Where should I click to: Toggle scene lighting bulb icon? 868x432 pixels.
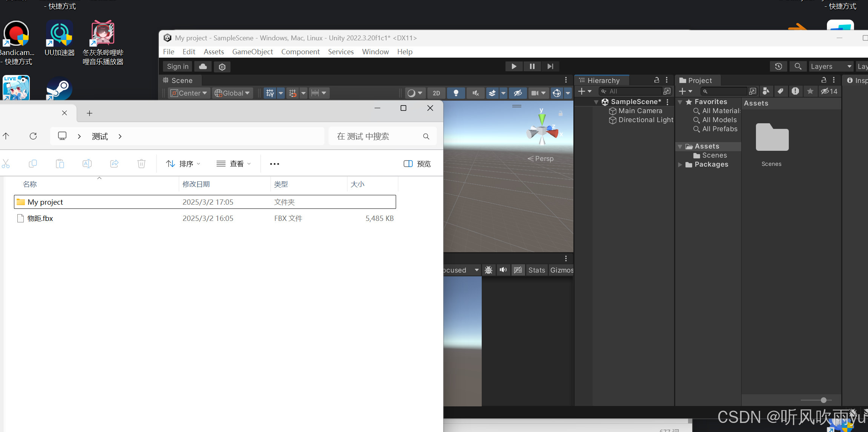[456, 93]
